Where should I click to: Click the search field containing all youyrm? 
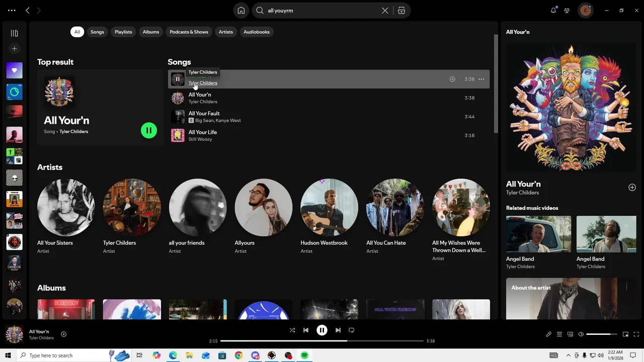(322, 11)
